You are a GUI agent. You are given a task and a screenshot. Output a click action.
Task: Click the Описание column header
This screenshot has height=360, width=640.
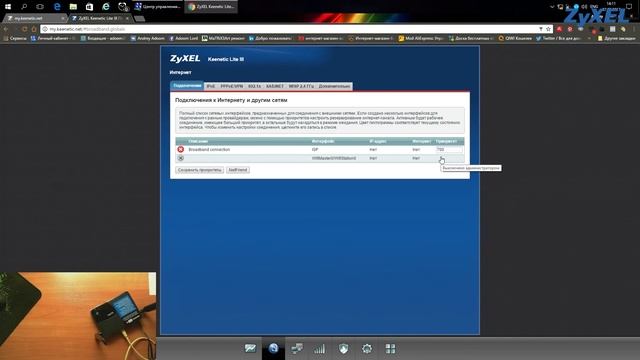198,141
